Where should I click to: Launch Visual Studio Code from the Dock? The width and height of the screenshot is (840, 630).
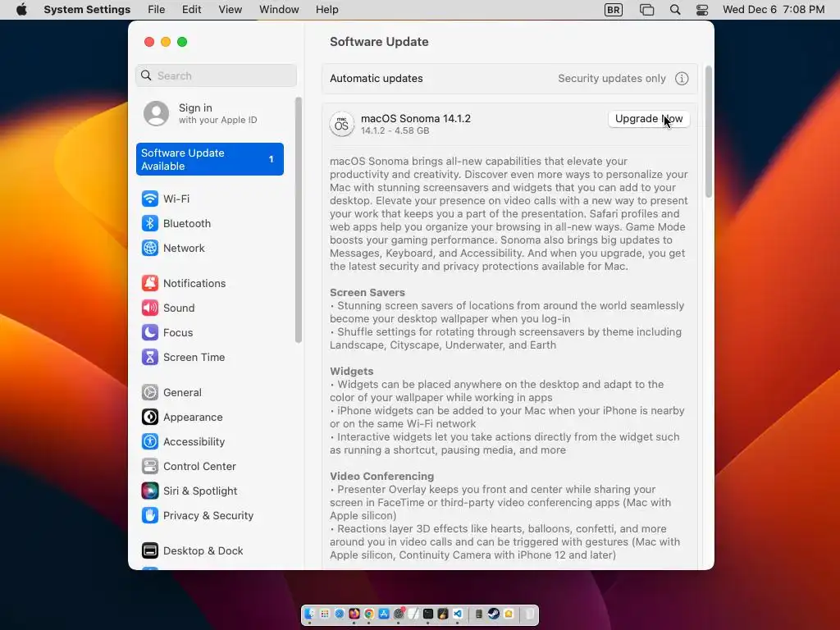pos(458,614)
